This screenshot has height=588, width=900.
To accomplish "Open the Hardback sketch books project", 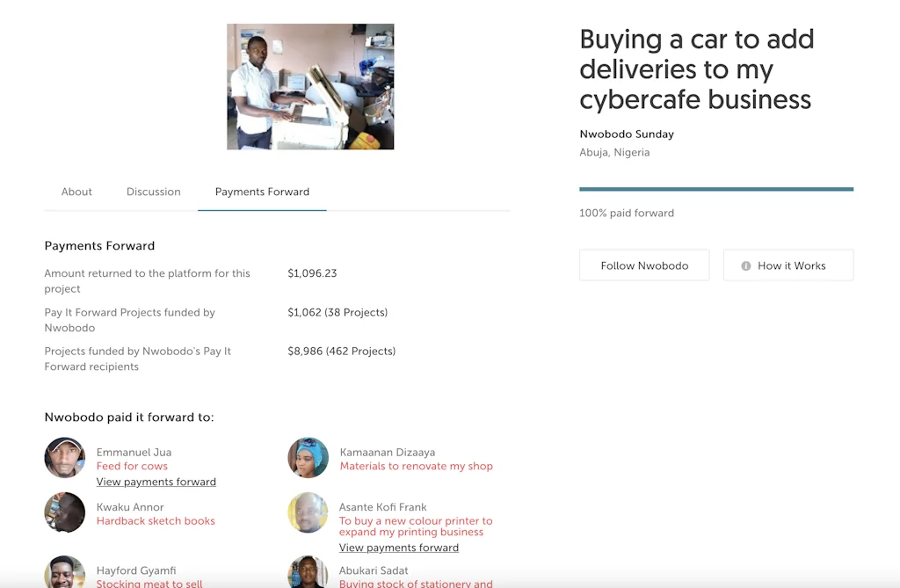I will 156,521.
